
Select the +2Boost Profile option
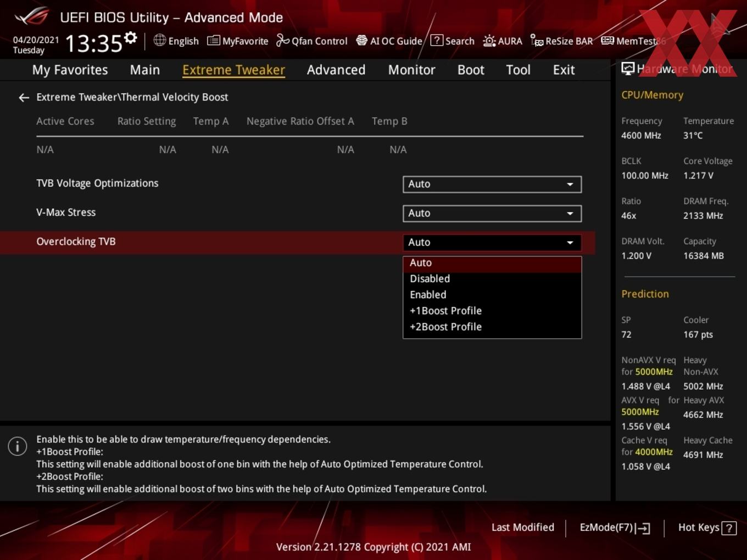pos(492,327)
